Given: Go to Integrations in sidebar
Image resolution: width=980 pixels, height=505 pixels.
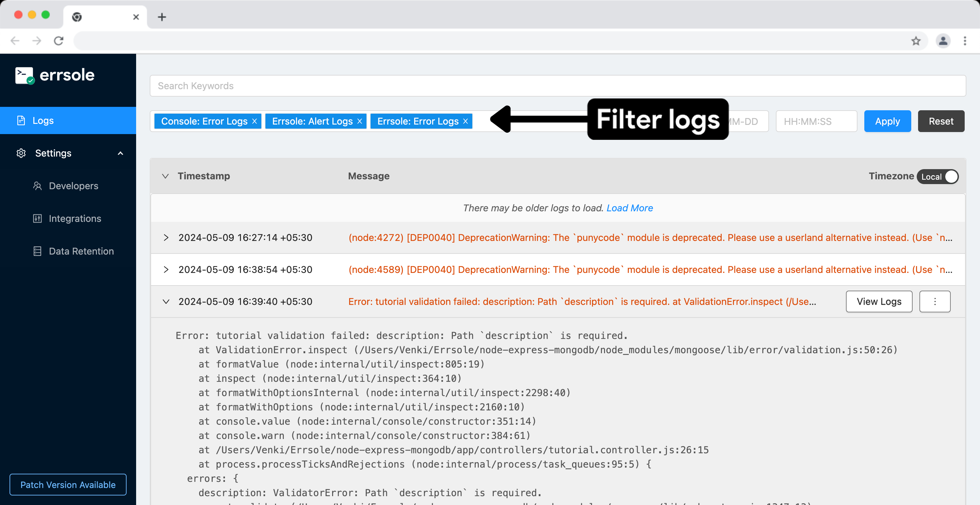Looking at the screenshot, I should [75, 219].
